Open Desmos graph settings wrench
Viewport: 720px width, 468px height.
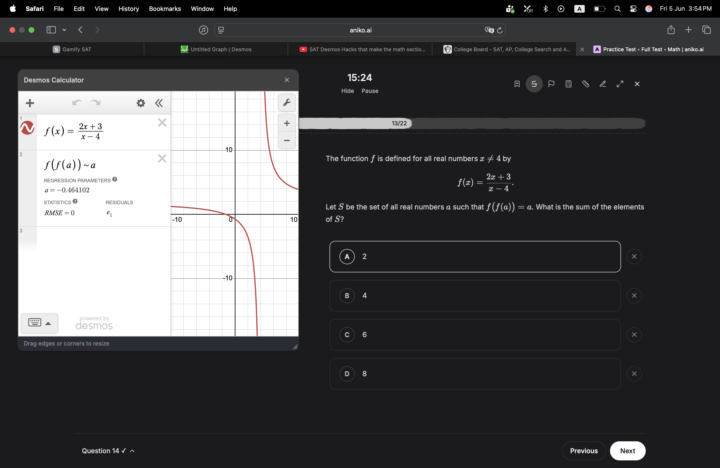[x=287, y=102]
